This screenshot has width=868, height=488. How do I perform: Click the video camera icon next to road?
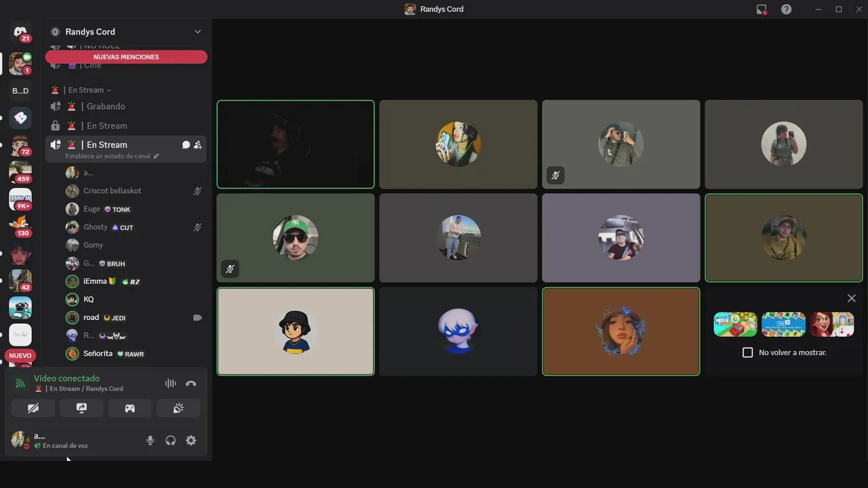coord(197,317)
